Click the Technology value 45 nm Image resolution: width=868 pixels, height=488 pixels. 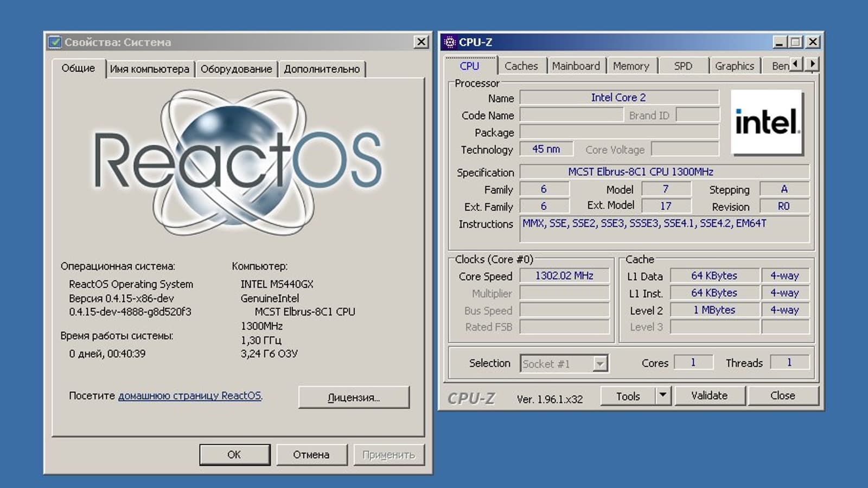tap(547, 149)
